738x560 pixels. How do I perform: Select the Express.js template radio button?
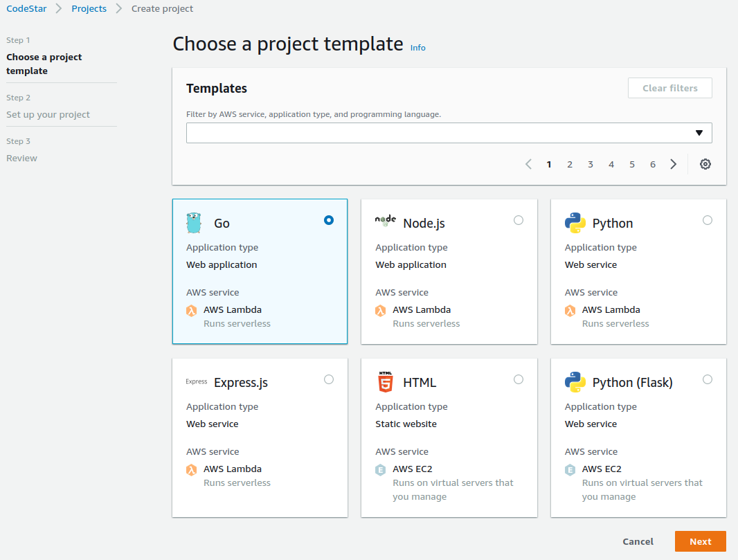click(x=329, y=379)
